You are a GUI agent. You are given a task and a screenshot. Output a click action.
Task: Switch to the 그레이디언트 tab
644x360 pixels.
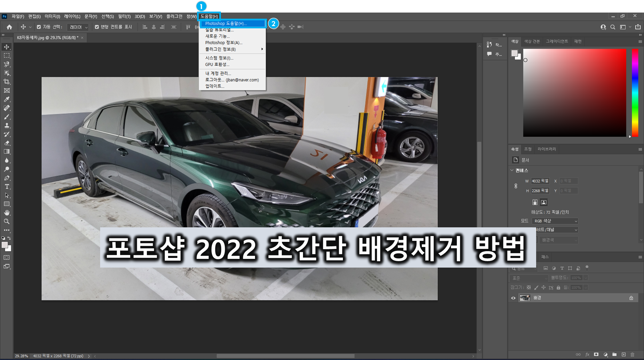pyautogui.click(x=557, y=41)
